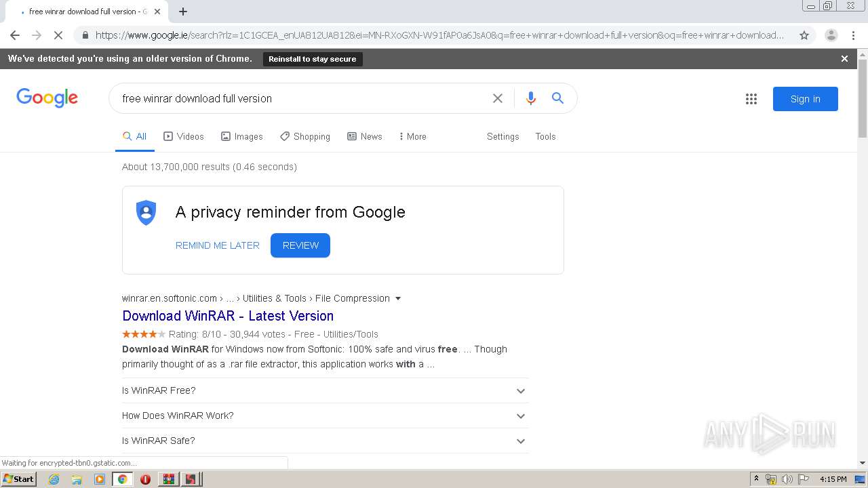
Task: Open the volume speaker tray icon
Action: [787, 479]
